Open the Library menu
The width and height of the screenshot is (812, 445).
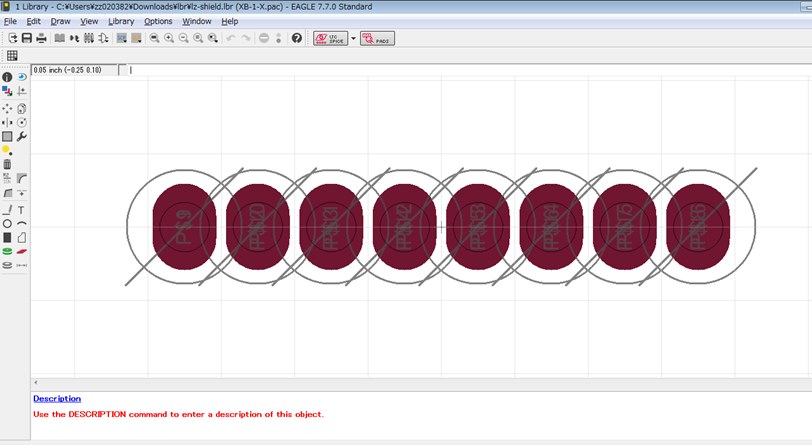click(x=121, y=21)
